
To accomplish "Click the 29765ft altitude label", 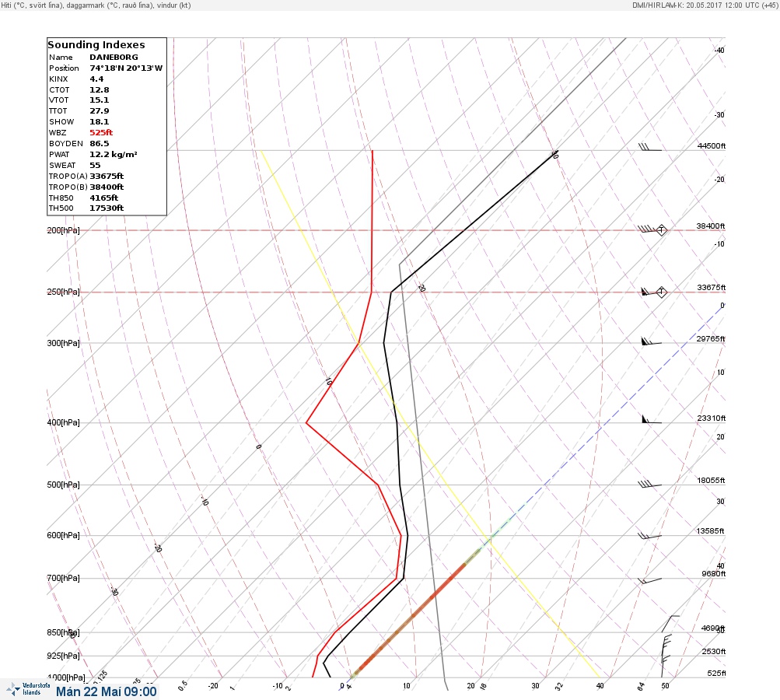I will [710, 339].
